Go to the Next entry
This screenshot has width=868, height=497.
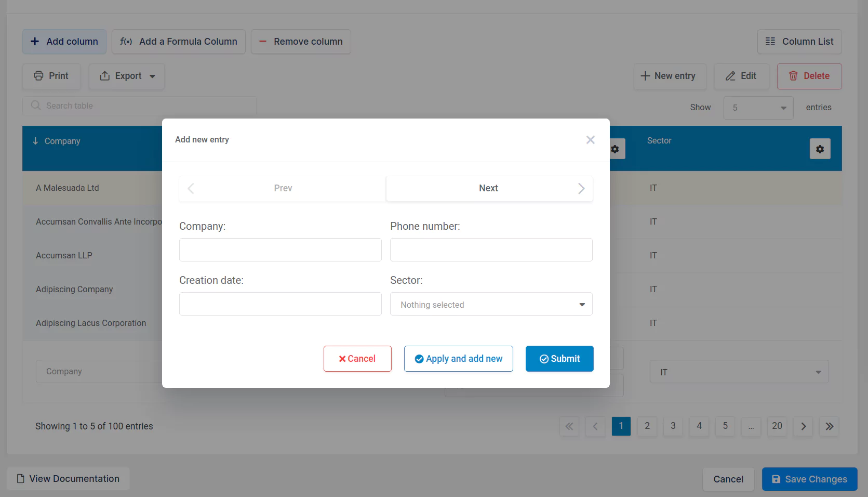click(x=489, y=188)
